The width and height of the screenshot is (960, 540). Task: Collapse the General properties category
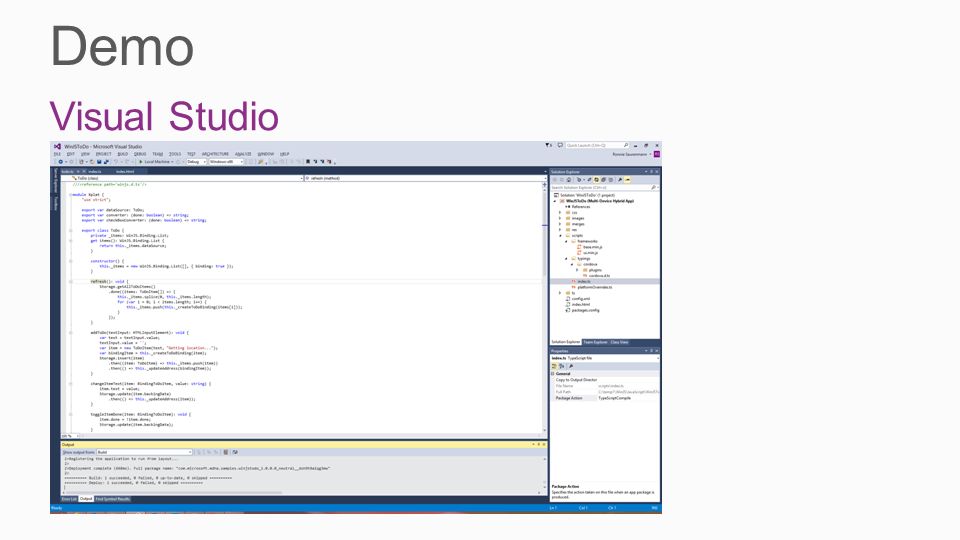point(552,373)
